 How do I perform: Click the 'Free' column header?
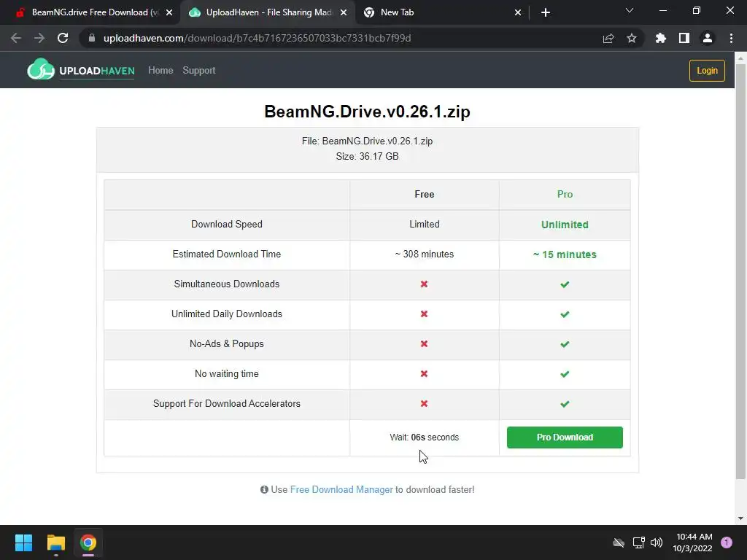pyautogui.click(x=424, y=194)
